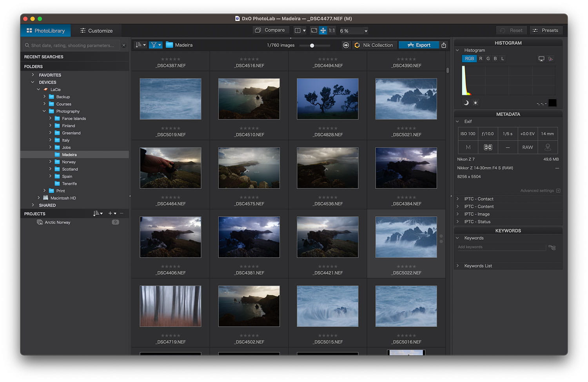588x382 pixels.
Task: Toggle monitor gamut warning icon
Action: pyautogui.click(x=541, y=59)
